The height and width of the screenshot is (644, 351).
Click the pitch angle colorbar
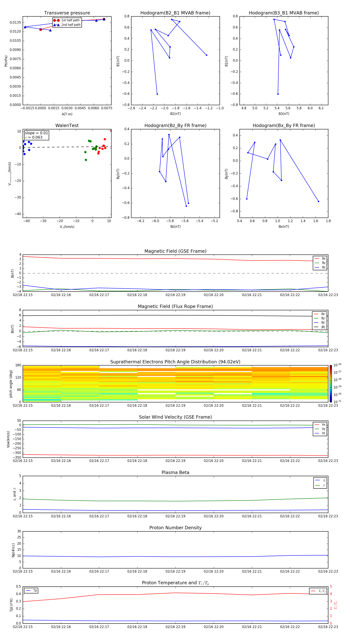[331, 384]
